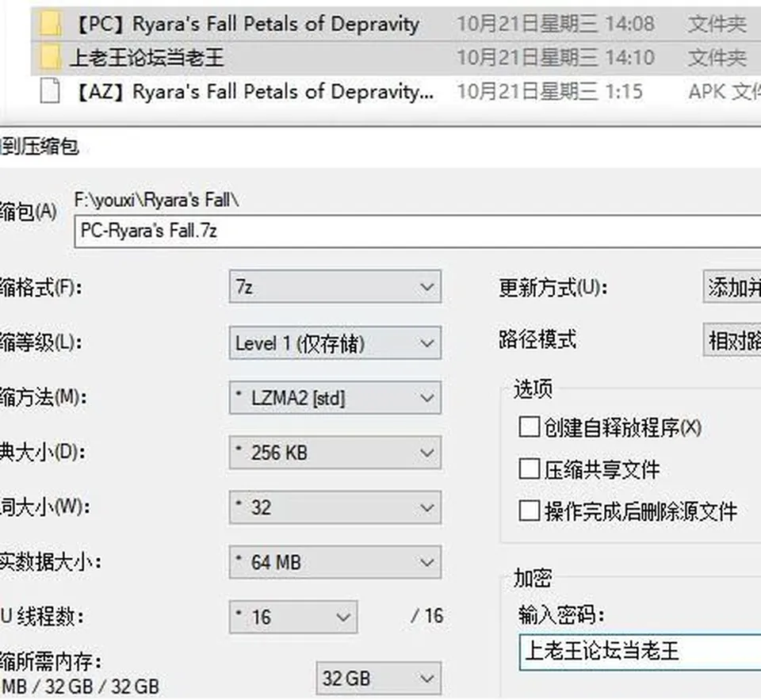
Task: Enable the 压缩共享文件 option
Action: pos(529,469)
